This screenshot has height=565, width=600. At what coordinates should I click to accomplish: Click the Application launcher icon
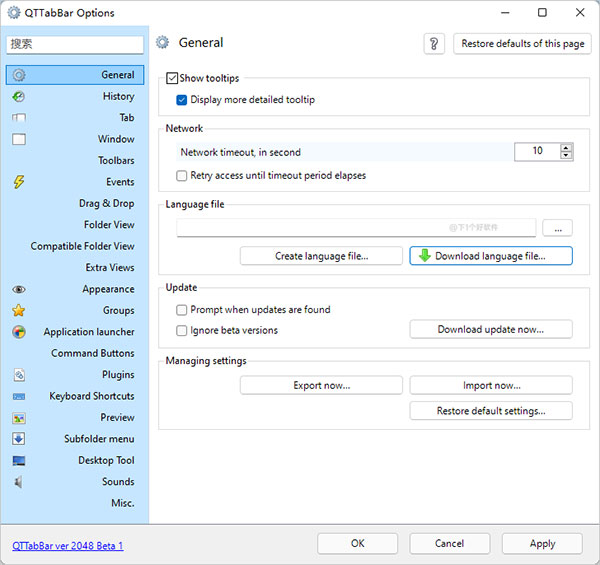click(19, 332)
